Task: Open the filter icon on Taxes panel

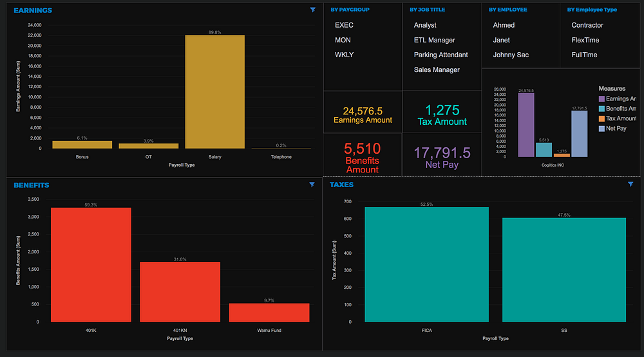Action: [630, 185]
